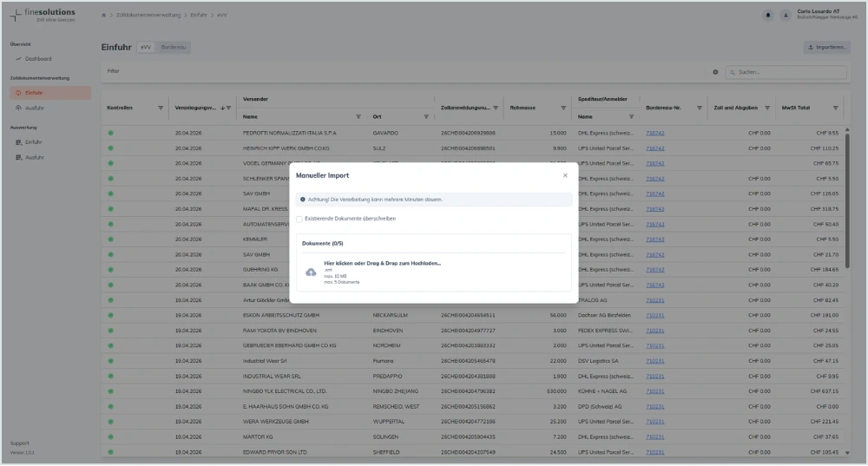Viewport: 868px width, 466px height.
Task: Switch to the eVV tab
Action: click(146, 48)
